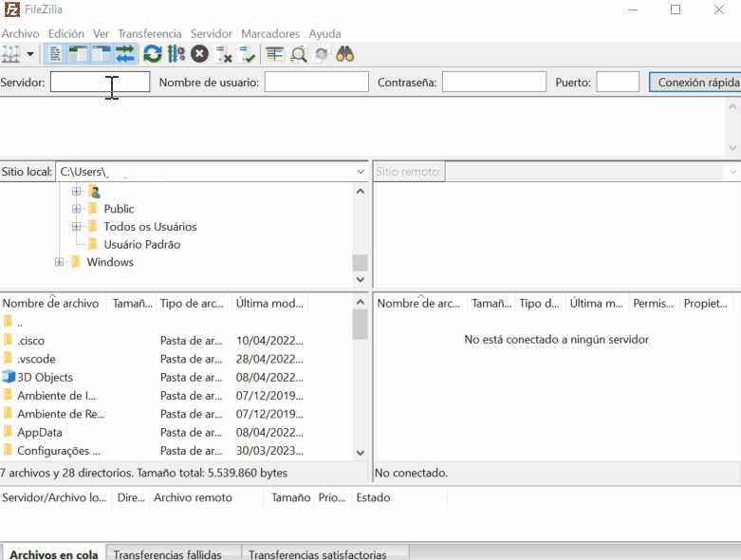Image resolution: width=741 pixels, height=560 pixels.
Task: Click the Archivo remoto queue column header
Action: (x=207, y=497)
